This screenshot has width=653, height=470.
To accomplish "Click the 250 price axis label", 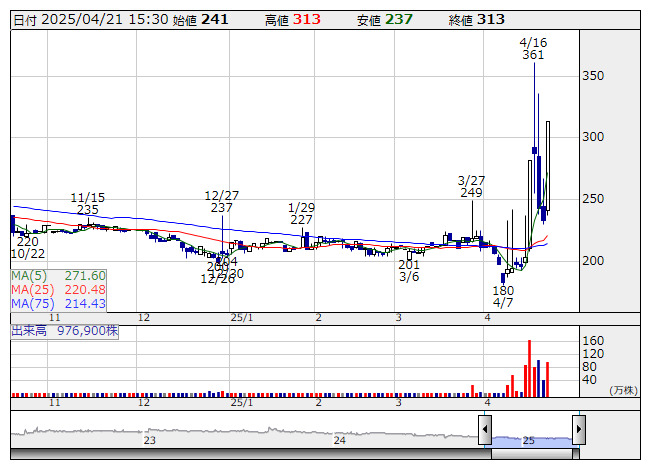I will (x=593, y=199).
